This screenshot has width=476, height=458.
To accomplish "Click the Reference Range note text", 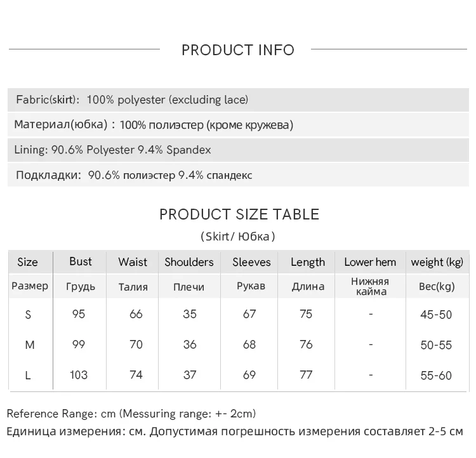I will click(131, 414).
